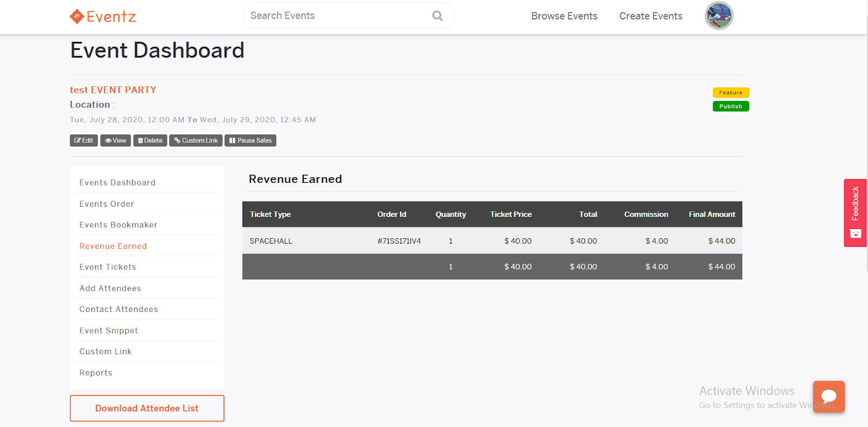This screenshot has width=868, height=427.
Task: Go to Browse Events
Action: (564, 16)
